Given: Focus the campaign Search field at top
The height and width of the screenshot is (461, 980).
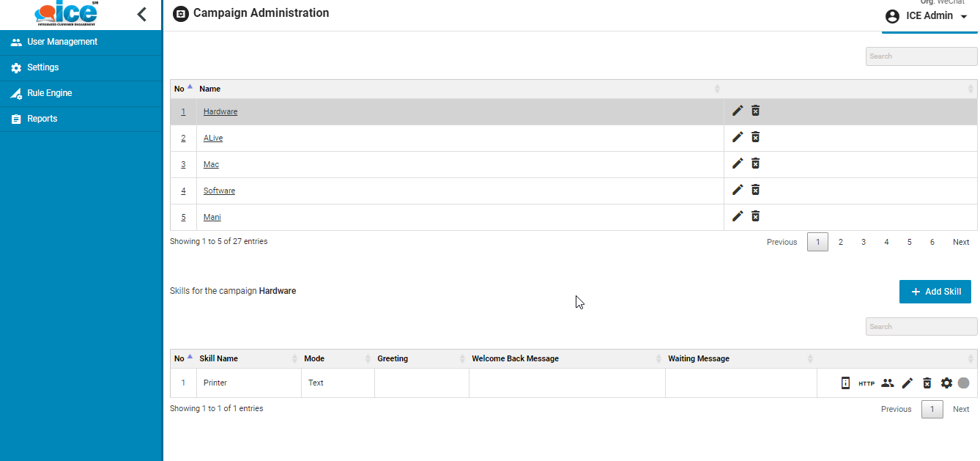Looking at the screenshot, I should click(921, 56).
